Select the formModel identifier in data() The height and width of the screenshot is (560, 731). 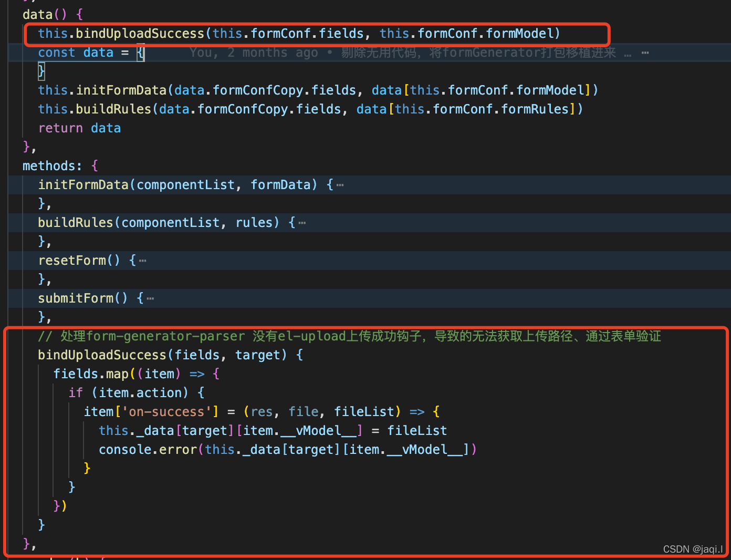[519, 33]
